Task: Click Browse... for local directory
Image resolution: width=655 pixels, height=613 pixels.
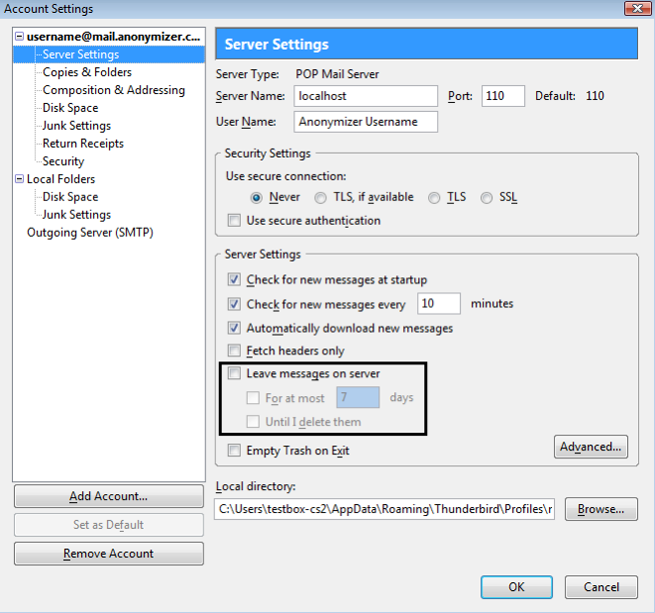Action: coord(601,509)
